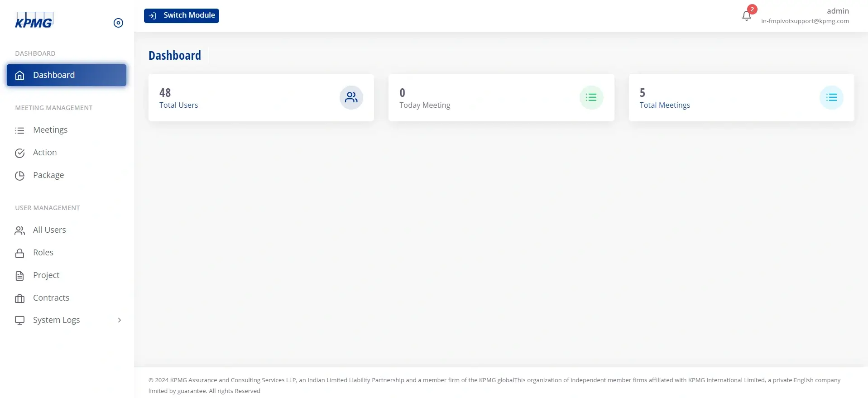Click the KPMG logo
The height and width of the screenshot is (398, 868).
[x=34, y=20]
